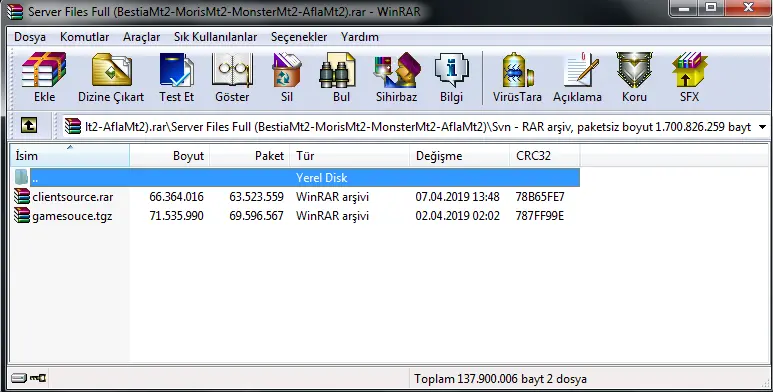773x392 pixels.
Task: Click packed size 63.523.559
Action: point(256,197)
